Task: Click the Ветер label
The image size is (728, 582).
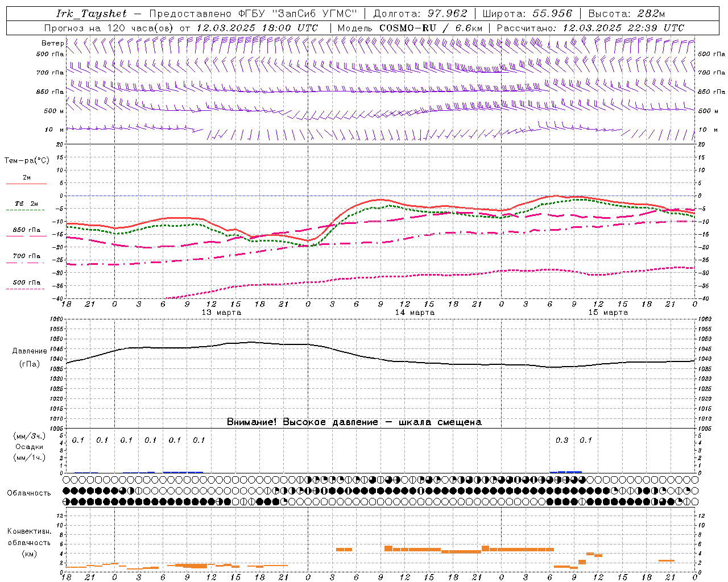Action: [x=53, y=43]
